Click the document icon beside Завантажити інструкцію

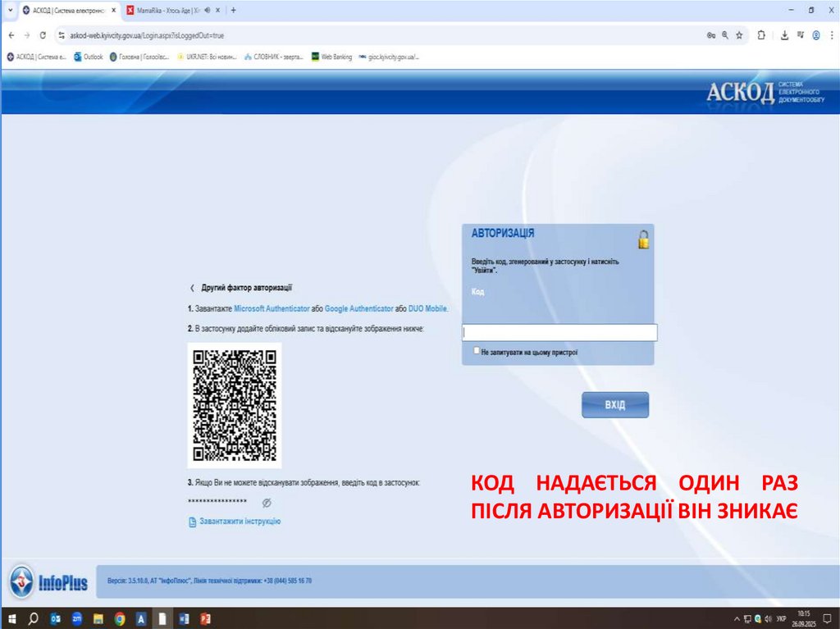(x=192, y=522)
